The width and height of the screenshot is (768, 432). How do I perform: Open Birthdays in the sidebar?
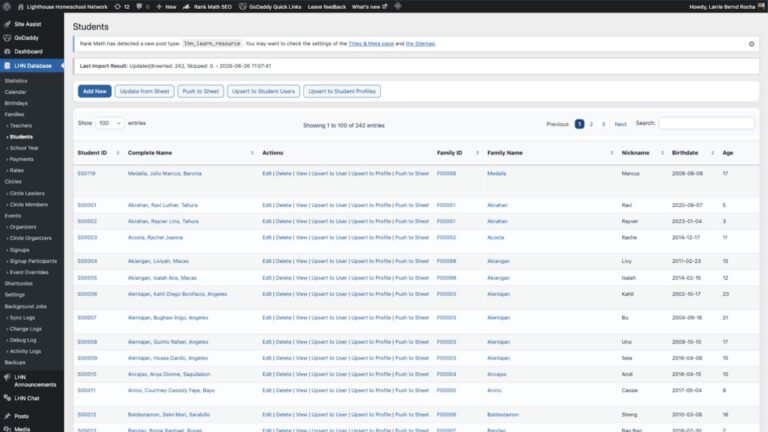16,103
